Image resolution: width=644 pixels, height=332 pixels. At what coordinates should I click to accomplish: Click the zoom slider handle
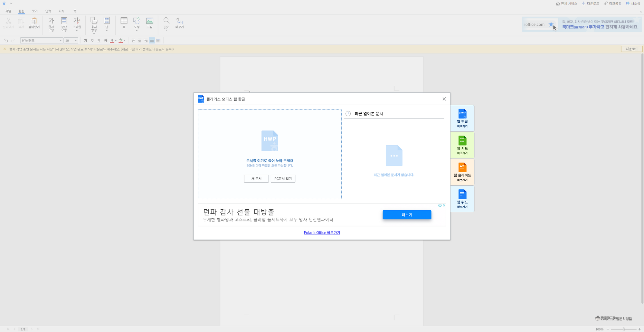click(x=624, y=329)
